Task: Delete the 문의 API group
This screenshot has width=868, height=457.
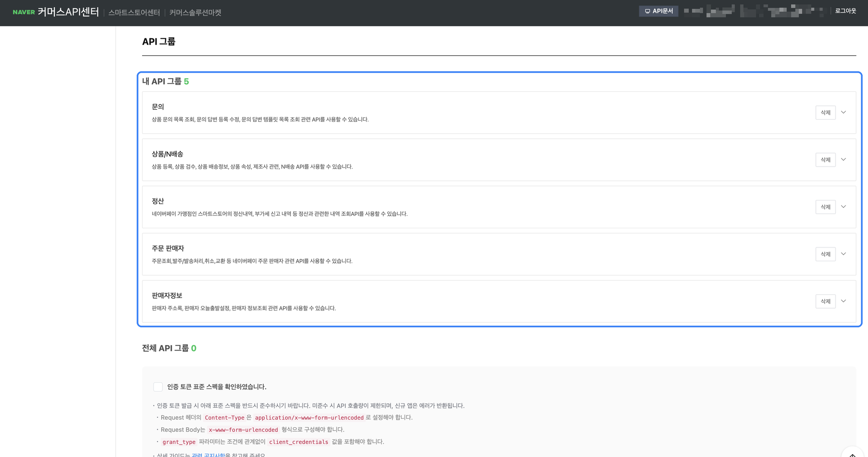Action: [826, 113]
